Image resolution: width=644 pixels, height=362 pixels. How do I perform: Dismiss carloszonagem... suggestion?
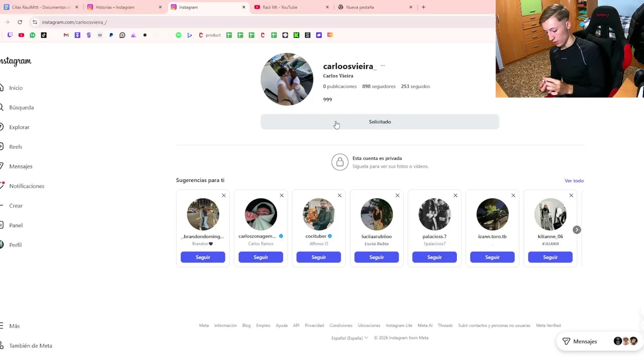pos(282,196)
